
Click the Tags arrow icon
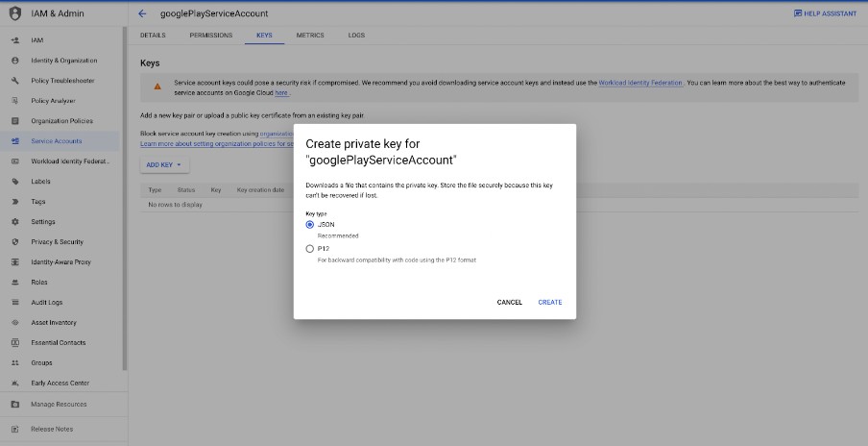(x=15, y=202)
